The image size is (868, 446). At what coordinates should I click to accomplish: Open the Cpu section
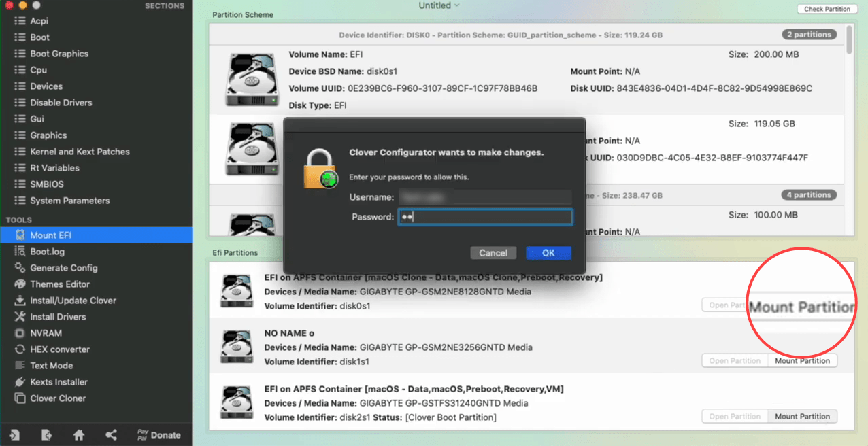click(x=96, y=70)
